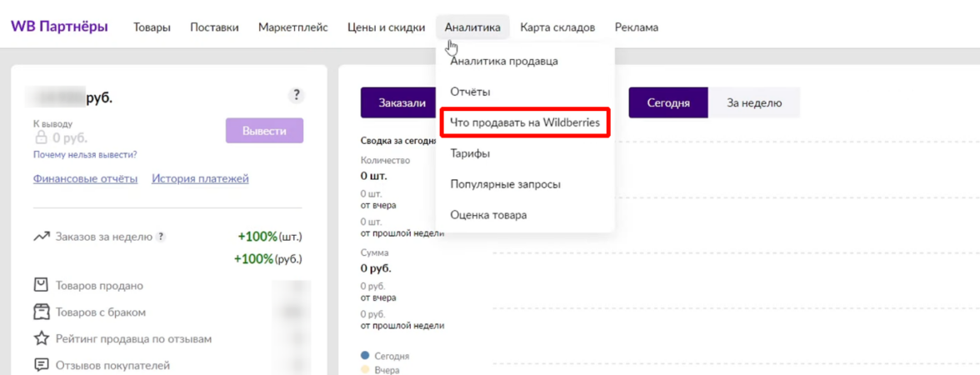Click the trend arrow icon for weekly orders
980x375 pixels.
pyautogui.click(x=41, y=237)
